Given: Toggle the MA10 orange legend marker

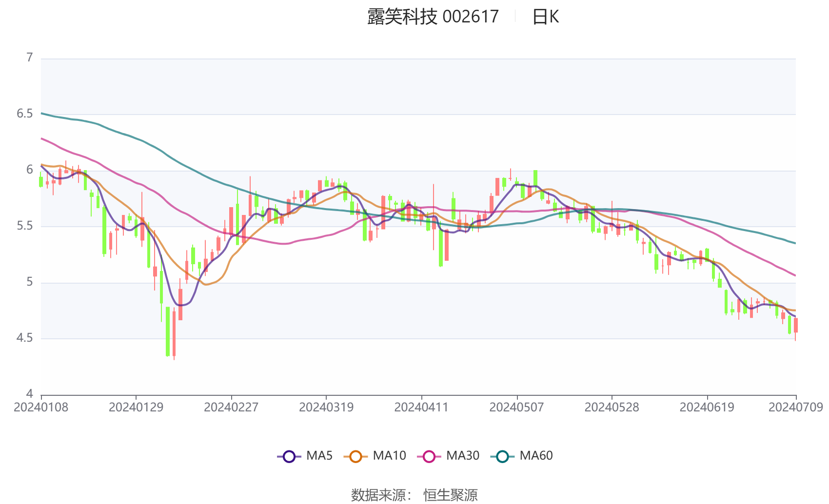Looking at the screenshot, I should click(355, 456).
